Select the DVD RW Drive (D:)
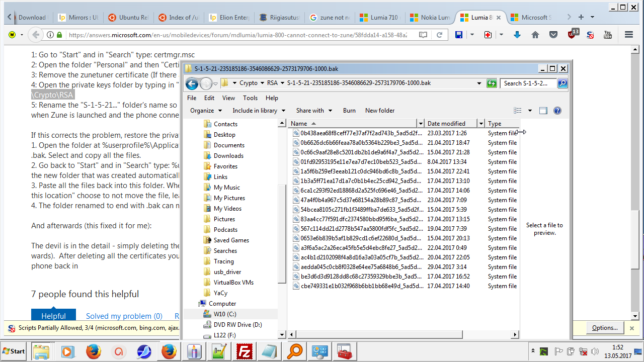Viewport: 644px width, 362px height. tap(237, 325)
